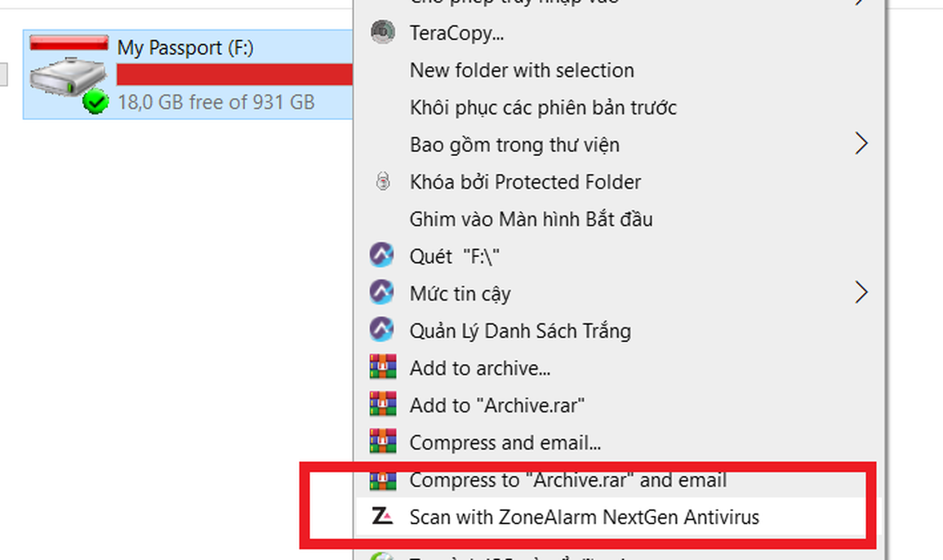
Task: Expand the Mức tin cậy submenu arrow
Action: (x=861, y=293)
